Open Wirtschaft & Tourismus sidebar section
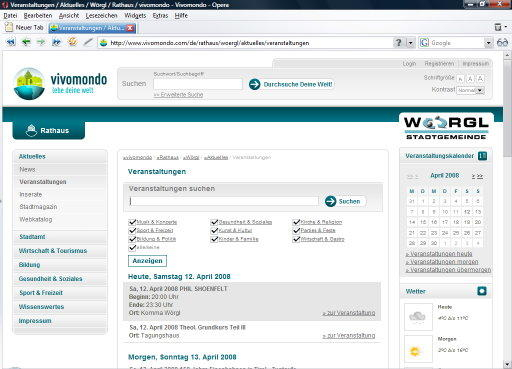Screen dimensions: 512x369 click(x=53, y=251)
